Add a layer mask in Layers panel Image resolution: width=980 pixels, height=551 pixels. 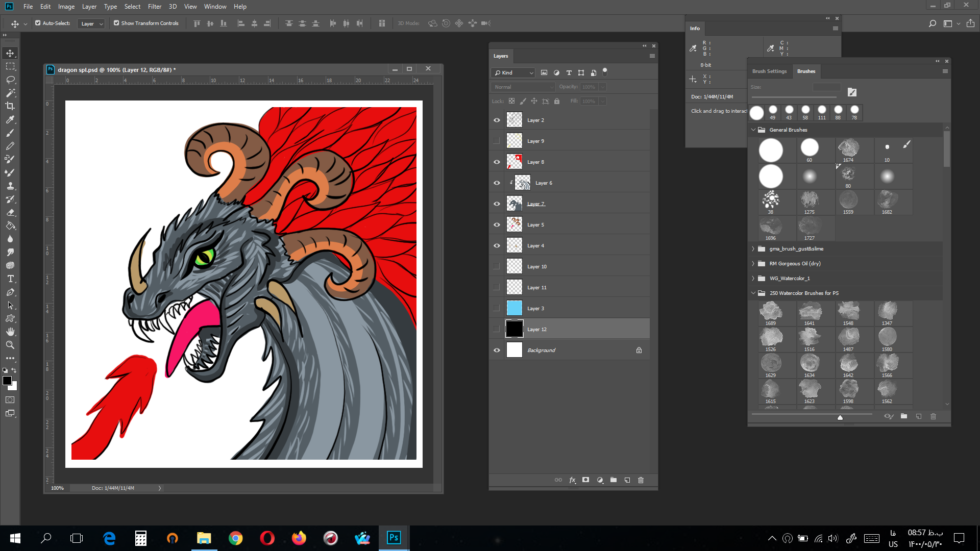coord(586,480)
